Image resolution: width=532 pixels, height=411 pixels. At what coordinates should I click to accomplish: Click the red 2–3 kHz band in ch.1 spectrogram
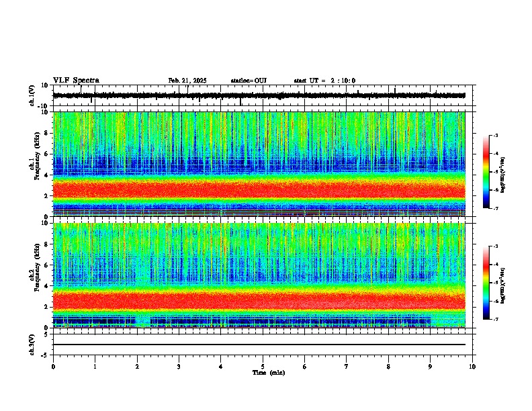[259, 189]
